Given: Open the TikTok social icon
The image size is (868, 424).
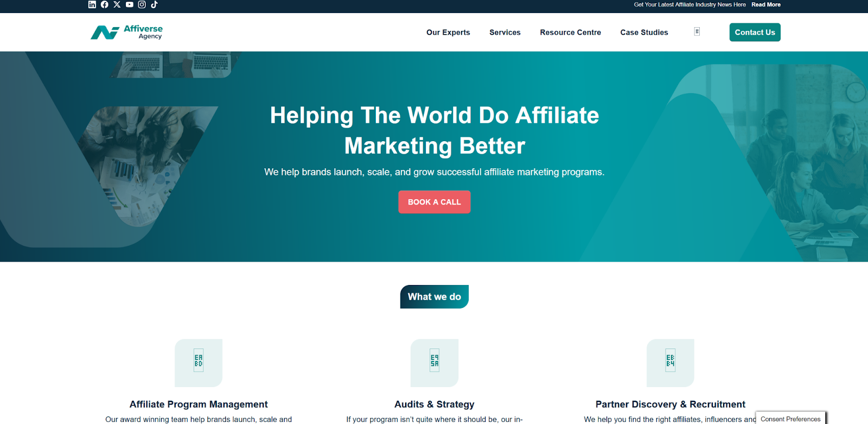Looking at the screenshot, I should 154,4.
